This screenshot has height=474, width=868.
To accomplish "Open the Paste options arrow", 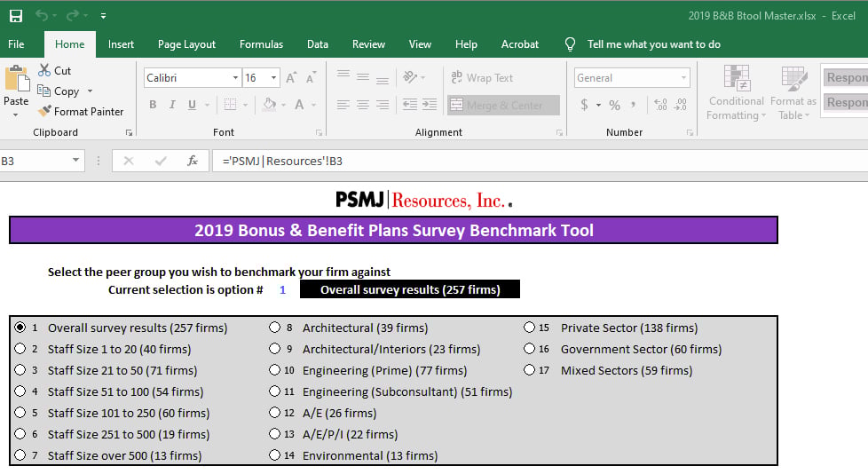I will tap(15, 115).
